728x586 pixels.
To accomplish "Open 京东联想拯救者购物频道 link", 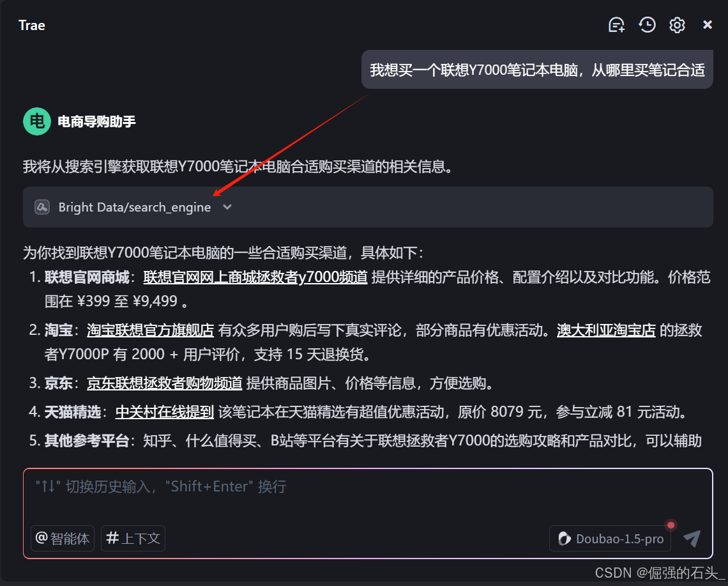I will point(164,383).
